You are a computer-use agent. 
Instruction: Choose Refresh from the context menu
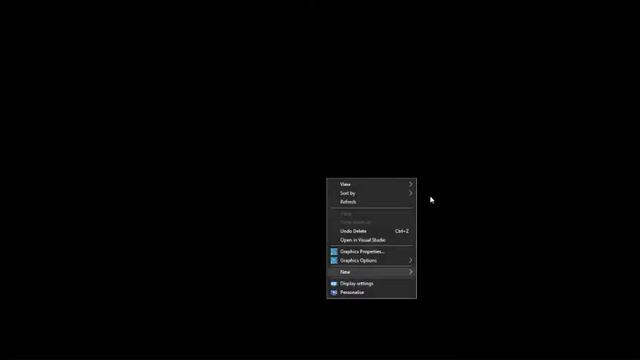371,202
